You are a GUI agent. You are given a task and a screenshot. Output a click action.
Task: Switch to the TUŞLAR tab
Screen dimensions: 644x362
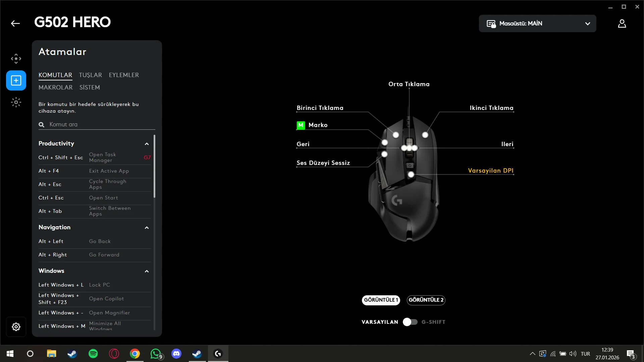[x=90, y=75]
